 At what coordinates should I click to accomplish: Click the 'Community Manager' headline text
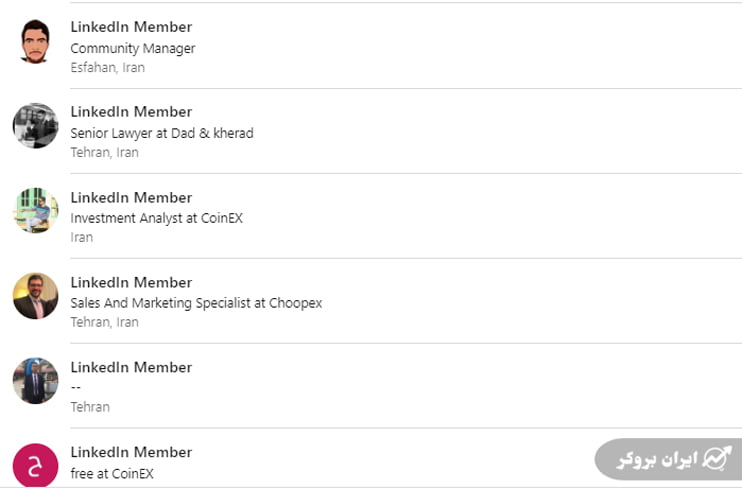[132, 48]
